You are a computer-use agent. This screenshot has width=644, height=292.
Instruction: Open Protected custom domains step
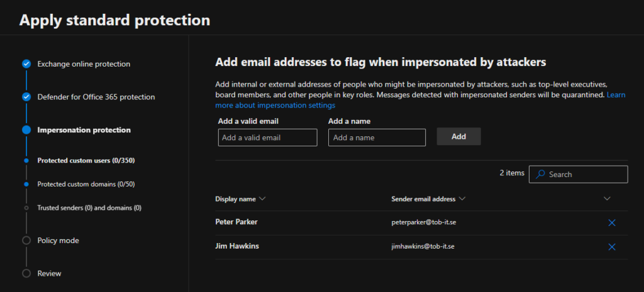pos(86,185)
